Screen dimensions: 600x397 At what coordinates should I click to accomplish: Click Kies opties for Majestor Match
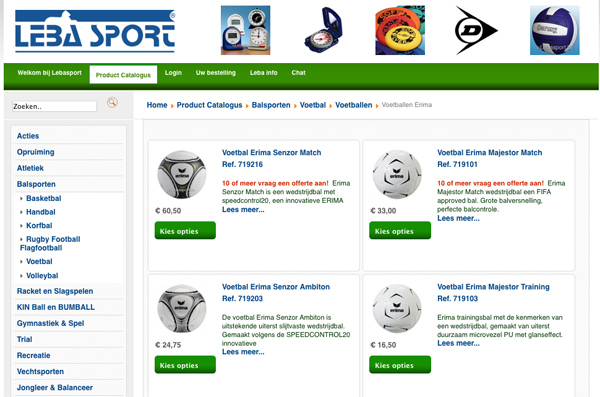400,230
